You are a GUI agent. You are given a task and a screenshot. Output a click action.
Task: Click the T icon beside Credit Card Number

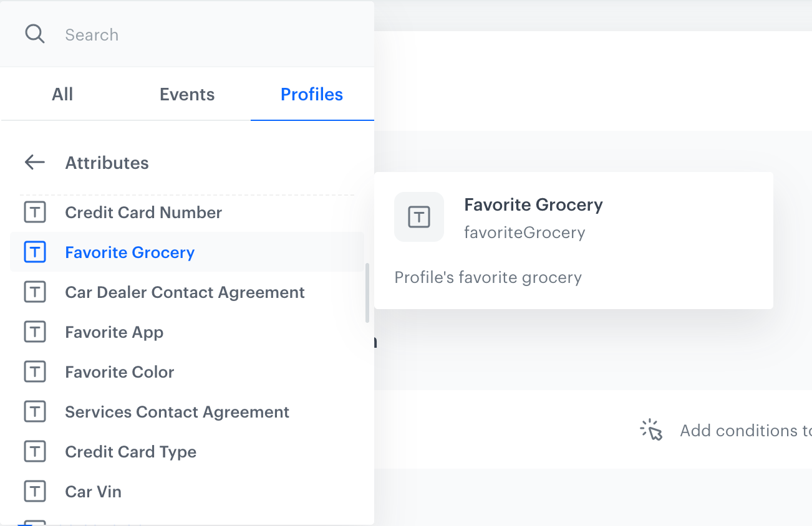(x=35, y=212)
